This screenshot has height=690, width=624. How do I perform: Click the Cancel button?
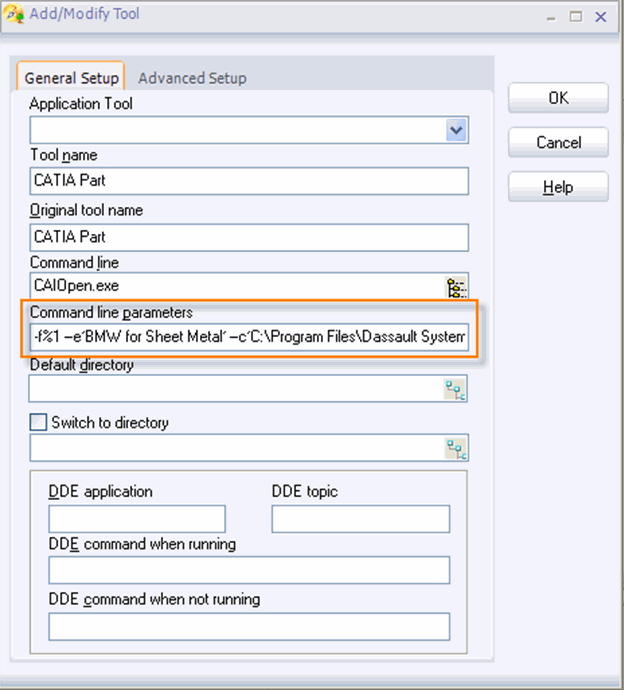click(x=558, y=143)
